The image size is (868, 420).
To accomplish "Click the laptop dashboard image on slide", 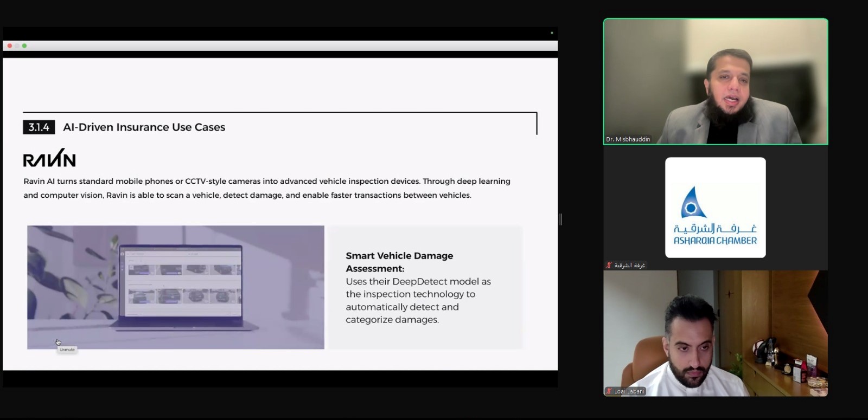I will tap(176, 287).
